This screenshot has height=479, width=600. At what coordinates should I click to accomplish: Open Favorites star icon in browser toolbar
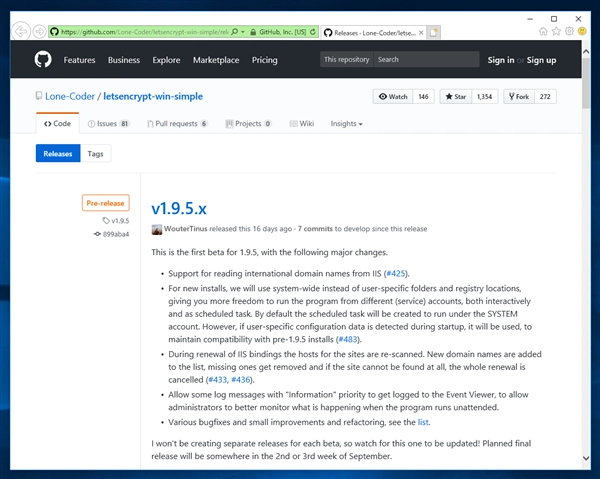[556, 31]
